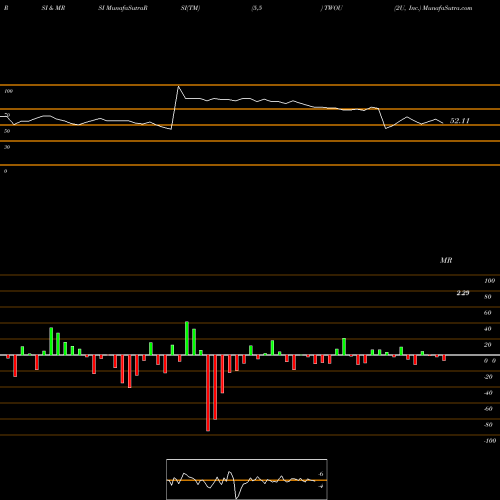
Task: Click the "(5,5" parameter text in header
Action: 257,8
